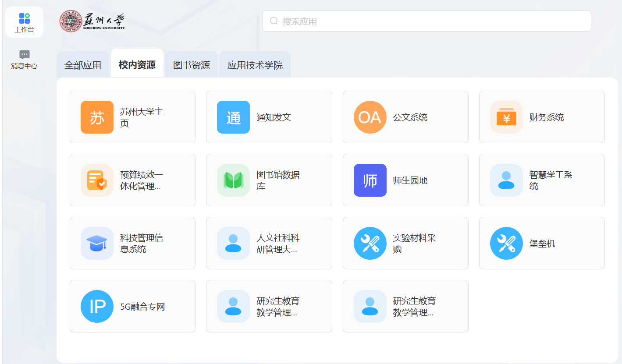Switch to the 全部应用 tab
This screenshot has height=364, width=622.
[83, 65]
